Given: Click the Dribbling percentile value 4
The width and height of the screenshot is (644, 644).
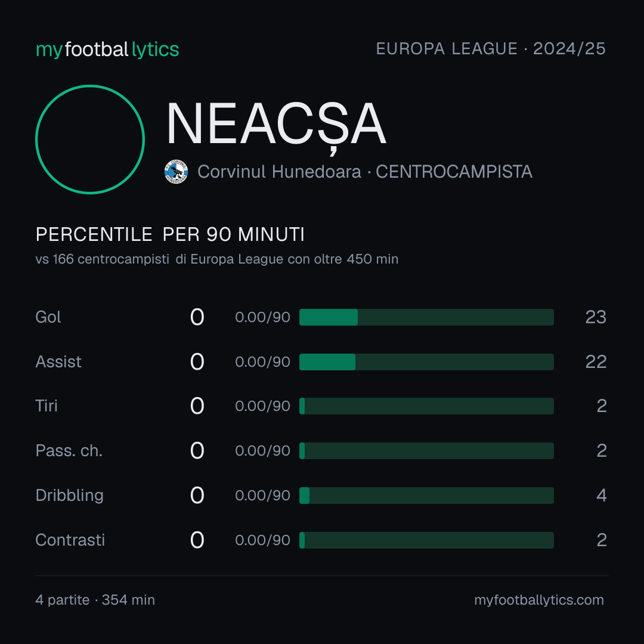Looking at the screenshot, I should [602, 496].
